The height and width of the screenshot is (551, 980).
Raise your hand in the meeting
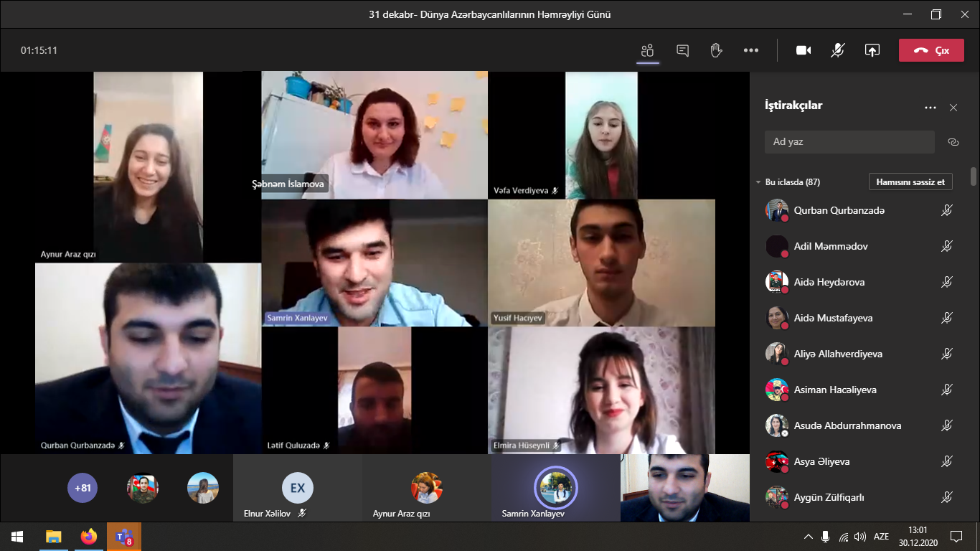point(716,50)
